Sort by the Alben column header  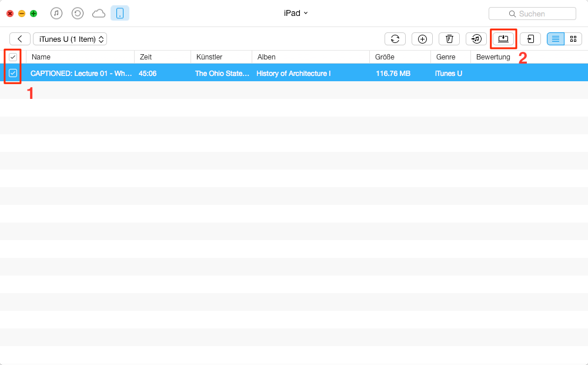[311, 57]
